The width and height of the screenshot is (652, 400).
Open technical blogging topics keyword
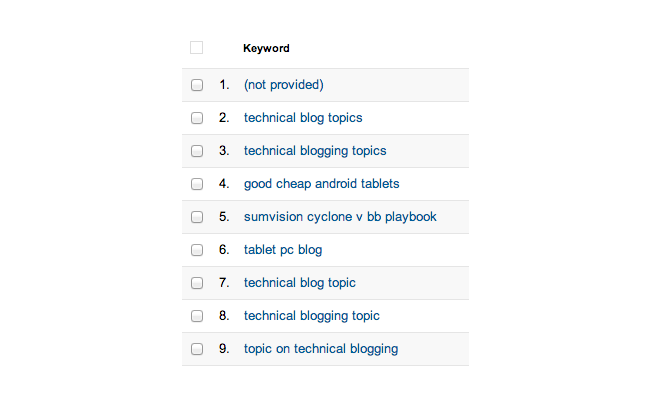[x=315, y=151]
